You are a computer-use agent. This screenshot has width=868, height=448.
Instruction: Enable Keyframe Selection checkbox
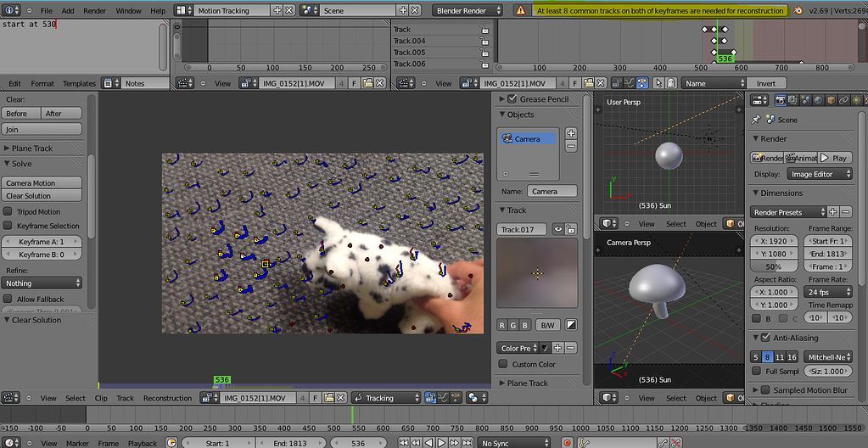[x=8, y=226]
